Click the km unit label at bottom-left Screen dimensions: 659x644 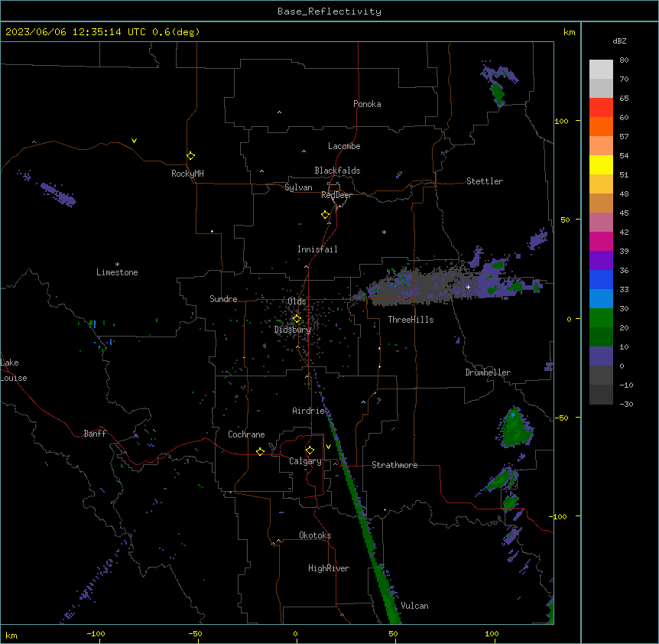click(x=11, y=635)
